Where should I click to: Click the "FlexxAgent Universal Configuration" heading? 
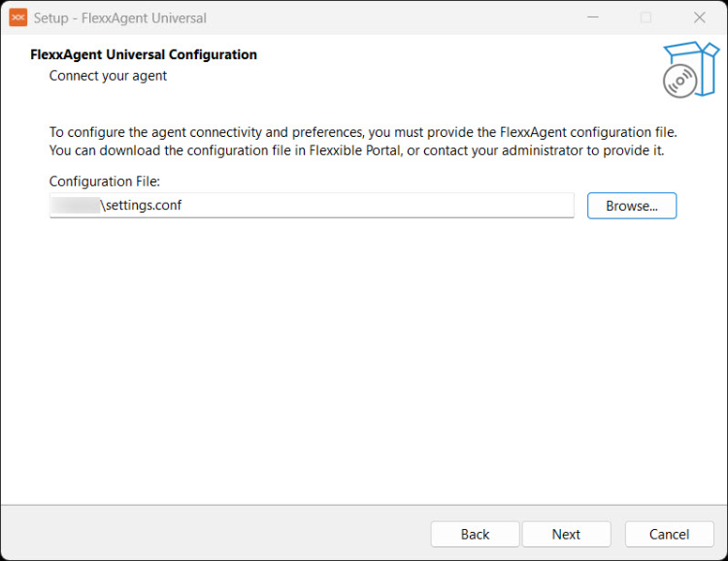pyautogui.click(x=144, y=55)
